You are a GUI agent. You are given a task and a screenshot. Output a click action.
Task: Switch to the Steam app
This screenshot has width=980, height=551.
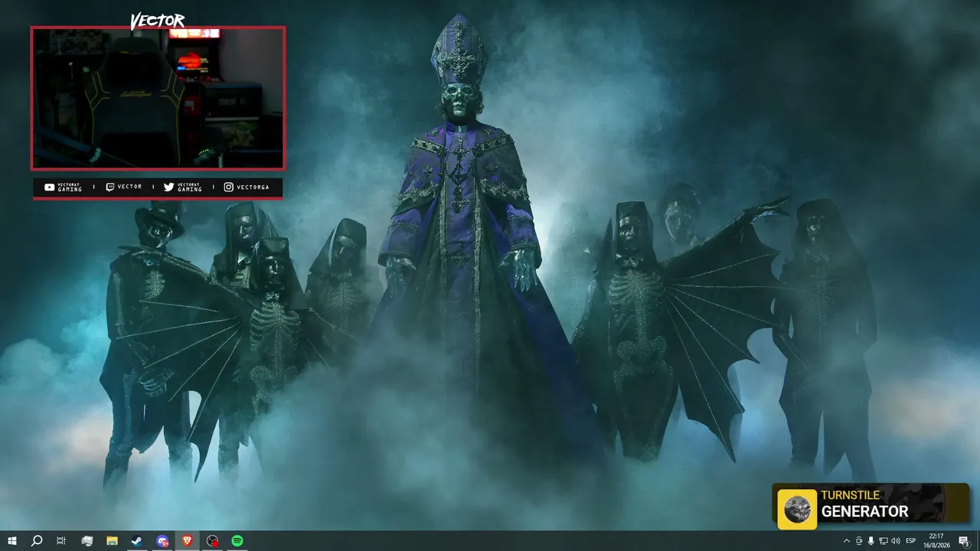point(136,541)
